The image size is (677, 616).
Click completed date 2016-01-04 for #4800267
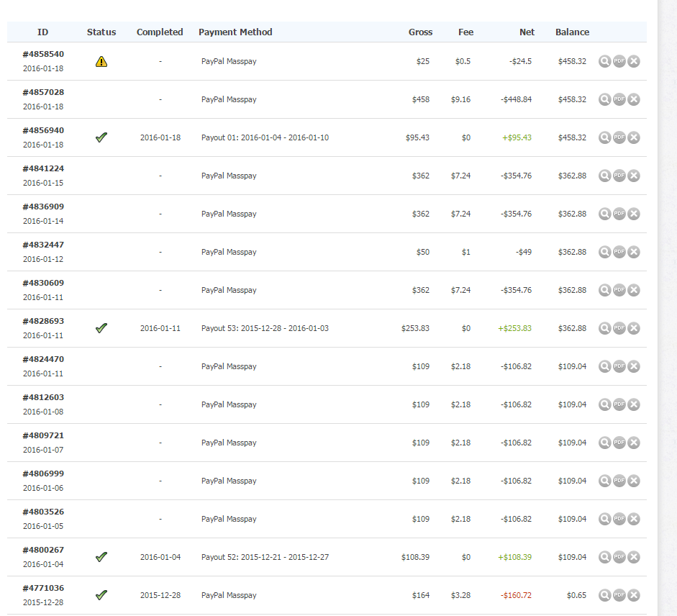click(x=160, y=557)
